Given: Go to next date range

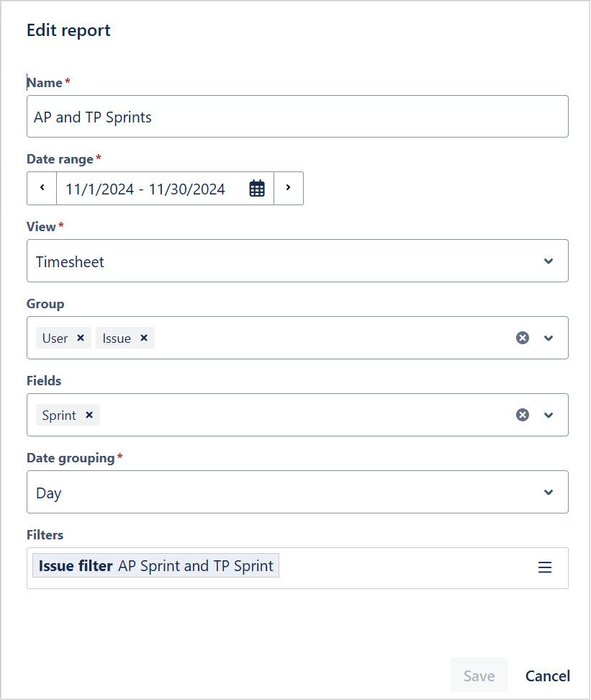Looking at the screenshot, I should click(288, 188).
